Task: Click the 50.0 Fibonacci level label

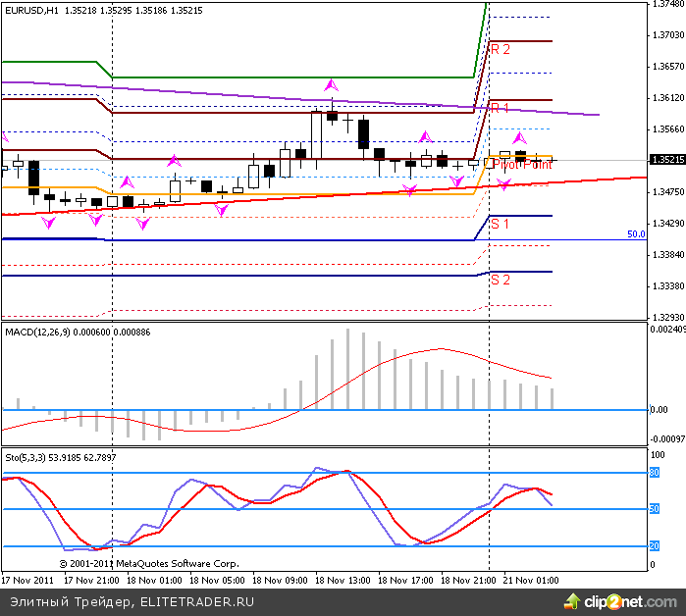Action: click(x=636, y=234)
